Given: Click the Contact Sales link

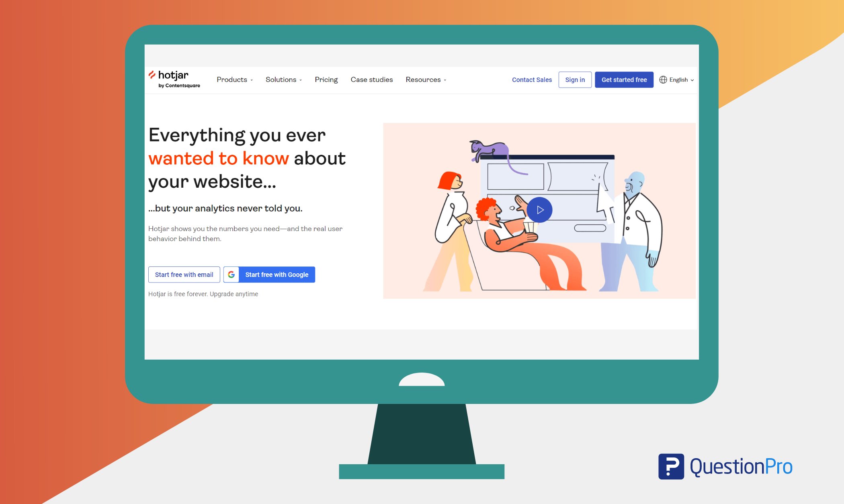Looking at the screenshot, I should [x=532, y=79].
